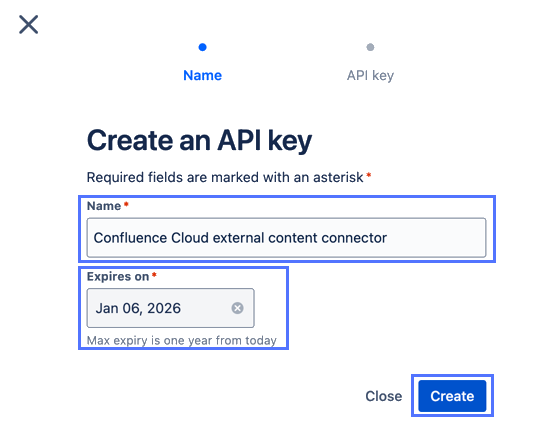This screenshot has height=430, width=534.
Task: Click the Close text button
Action: pyautogui.click(x=383, y=396)
